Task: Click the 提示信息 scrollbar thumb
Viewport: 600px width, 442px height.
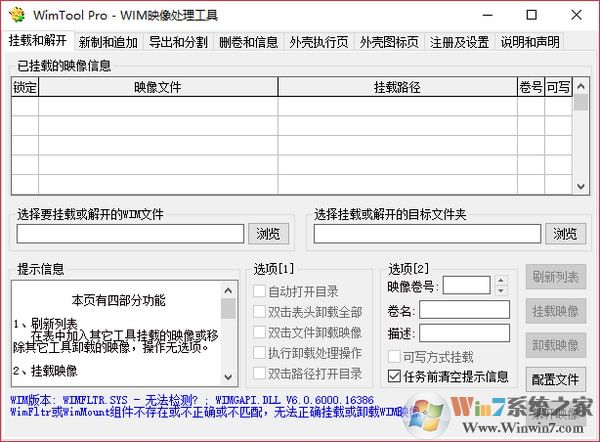Action: [x=228, y=309]
